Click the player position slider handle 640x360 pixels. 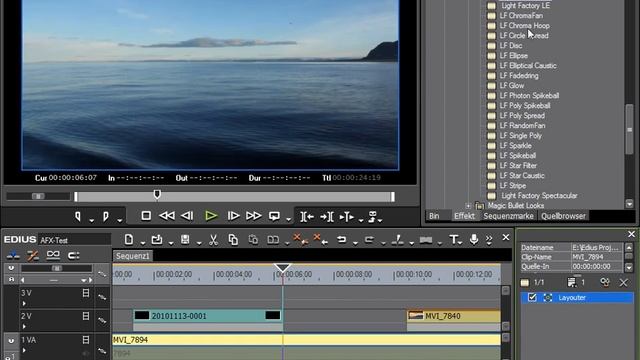(x=157, y=194)
